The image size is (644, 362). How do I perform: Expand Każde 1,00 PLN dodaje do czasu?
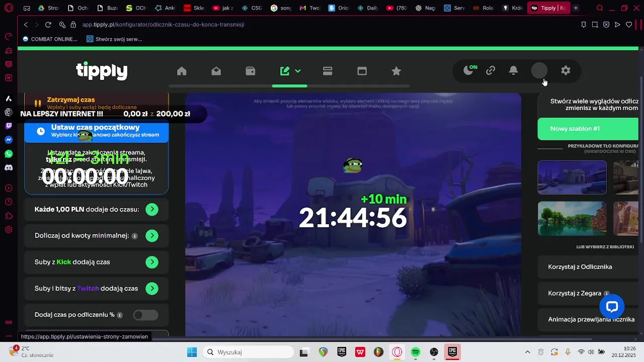click(x=152, y=209)
